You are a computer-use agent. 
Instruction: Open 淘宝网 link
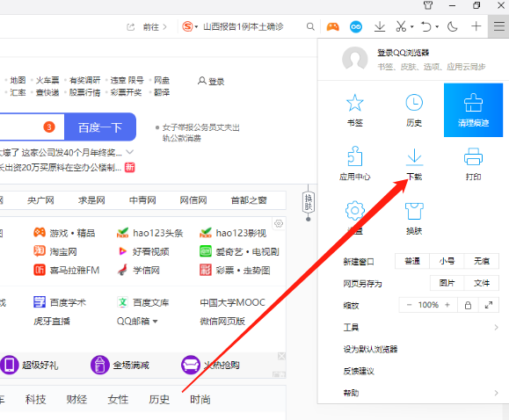coord(55,251)
